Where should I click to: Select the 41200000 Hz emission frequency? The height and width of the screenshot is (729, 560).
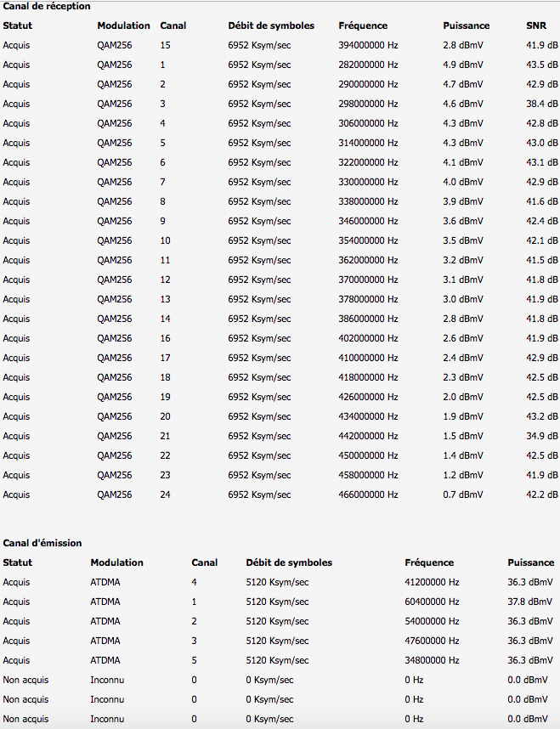[432, 582]
